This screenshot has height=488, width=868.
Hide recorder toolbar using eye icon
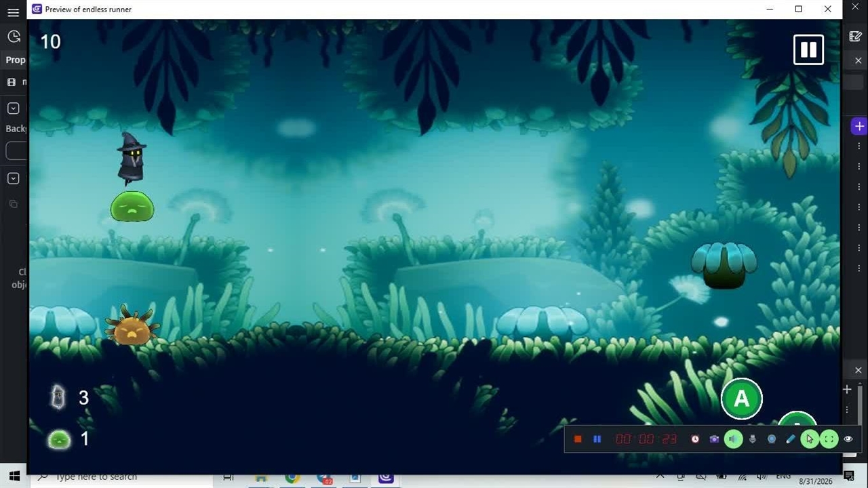coord(848,439)
